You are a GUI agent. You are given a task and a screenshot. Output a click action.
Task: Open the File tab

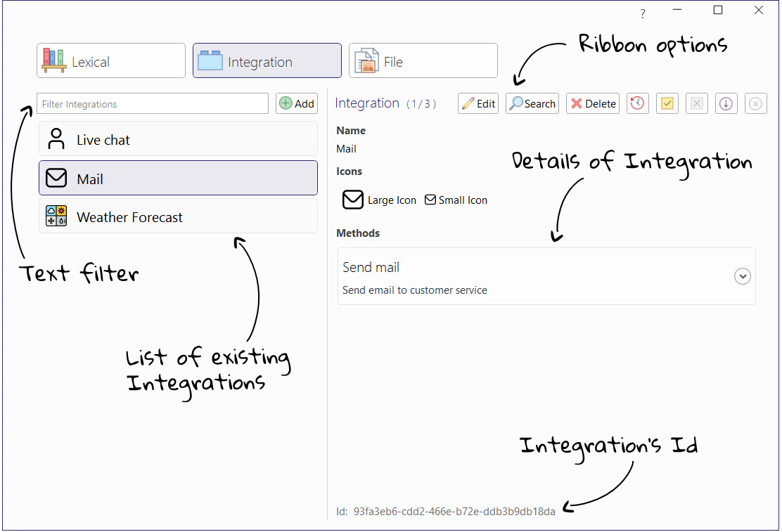(423, 60)
